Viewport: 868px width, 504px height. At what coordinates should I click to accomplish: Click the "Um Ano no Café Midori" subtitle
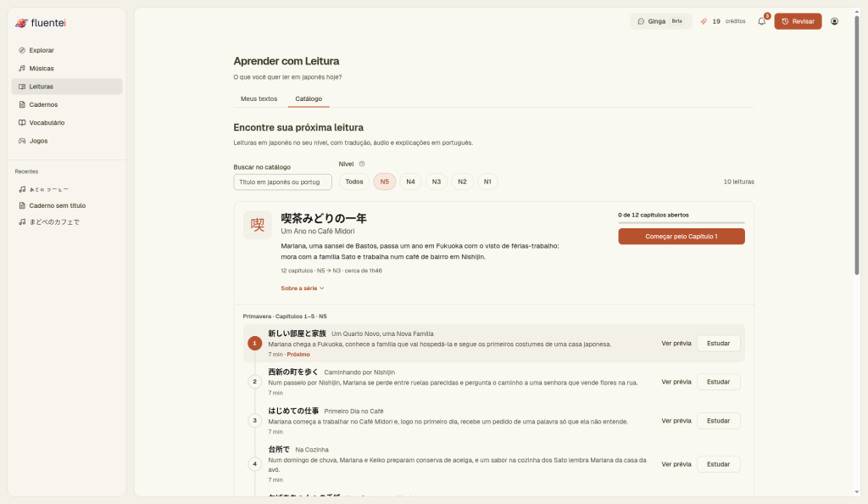tap(318, 232)
